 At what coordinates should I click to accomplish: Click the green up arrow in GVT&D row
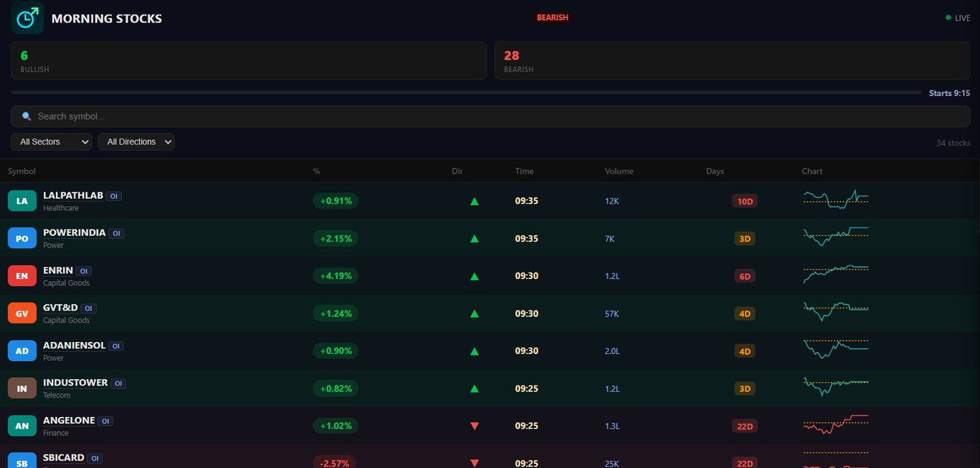(475, 313)
